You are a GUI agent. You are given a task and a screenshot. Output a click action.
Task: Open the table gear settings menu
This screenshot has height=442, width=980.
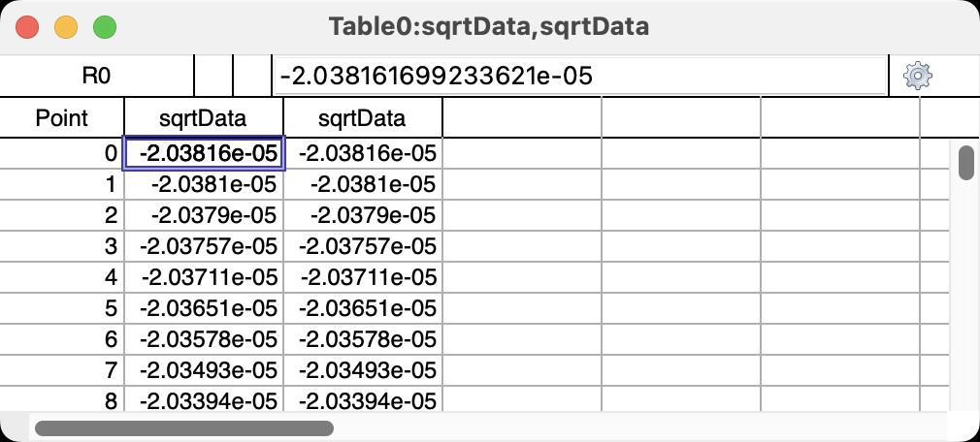tap(918, 76)
